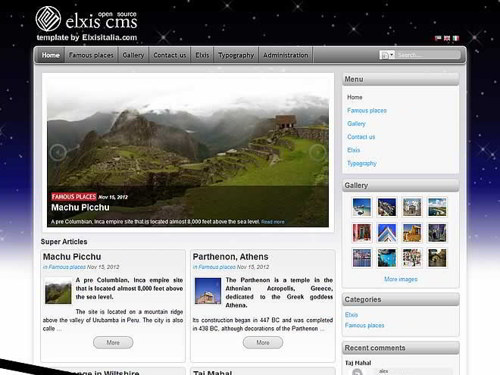Follow the More images gallery link
The width and height of the screenshot is (500, 375).
(x=401, y=279)
